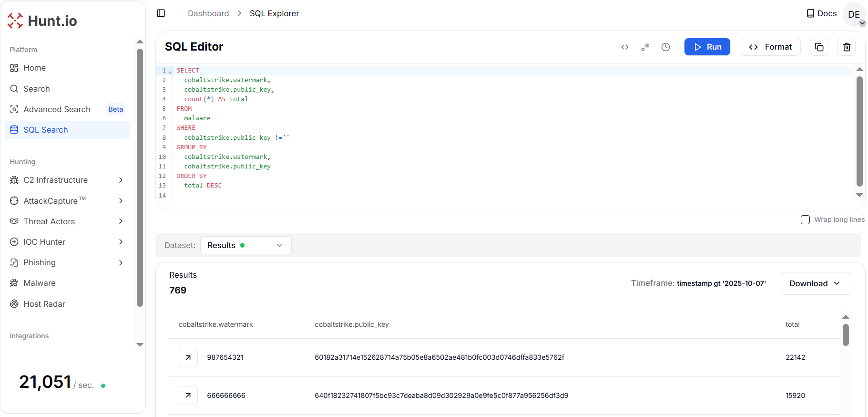Enable the Wrap long lines checkbox
The height and width of the screenshot is (417, 868).
[805, 219]
